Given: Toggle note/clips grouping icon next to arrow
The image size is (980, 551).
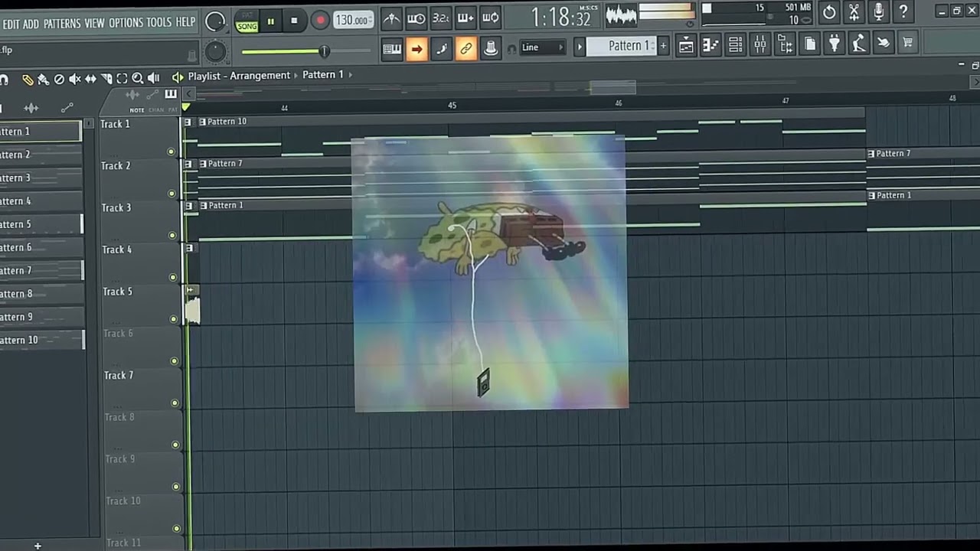Looking at the screenshot, I should [x=441, y=49].
